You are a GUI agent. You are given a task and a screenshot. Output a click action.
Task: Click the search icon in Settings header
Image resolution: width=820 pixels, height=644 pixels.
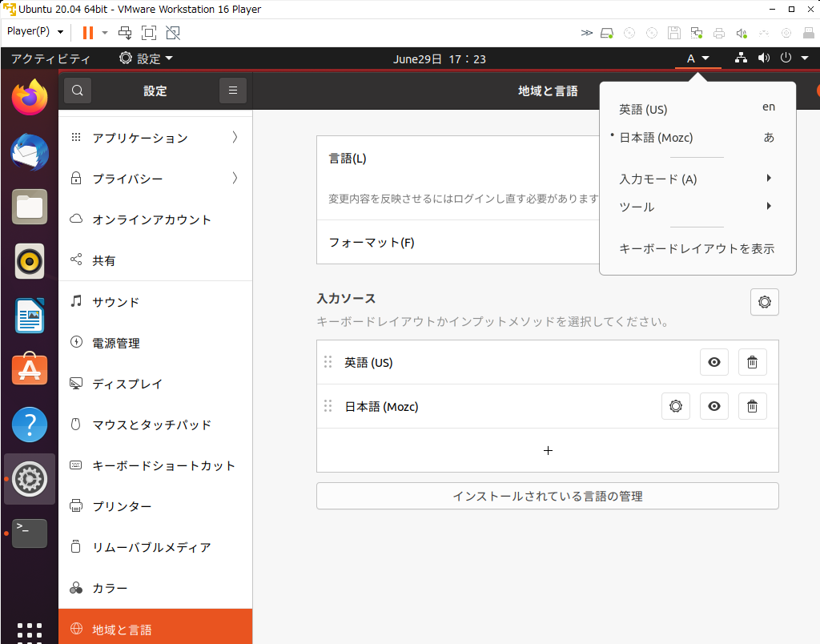(78, 91)
